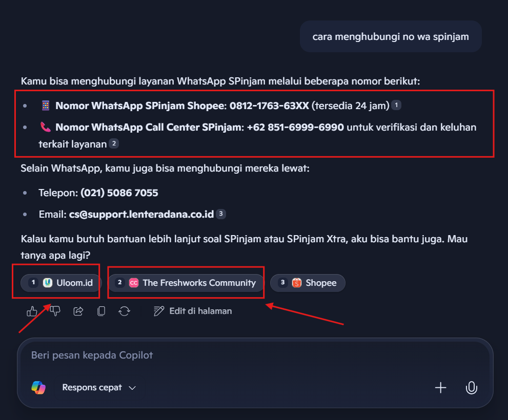Screen dimensions: 508x420
Task: Click citation 1 after tersedia 24 jam
Action: (x=396, y=105)
